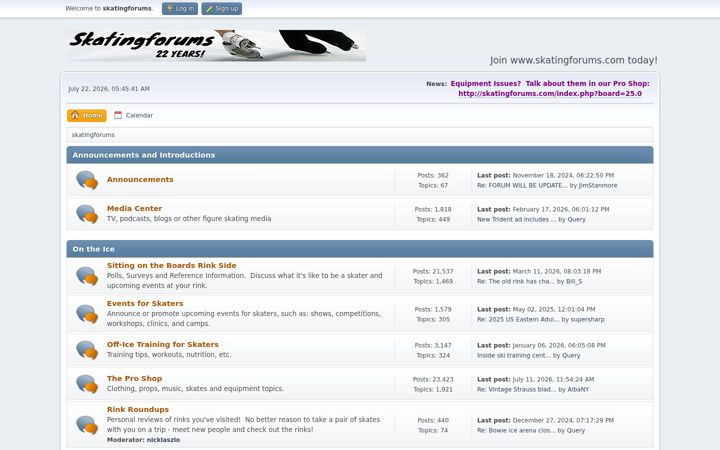Click the Sign up button

[221, 8]
